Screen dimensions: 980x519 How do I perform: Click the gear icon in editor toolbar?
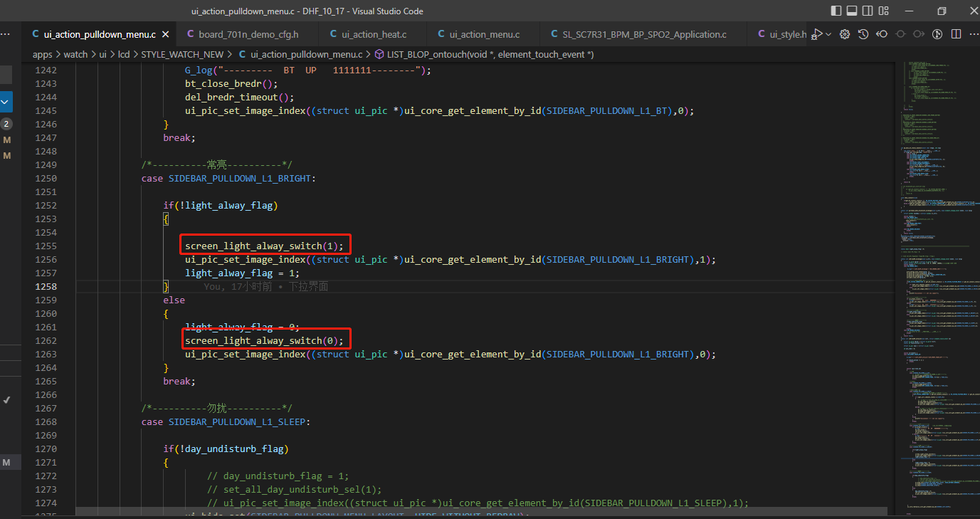pos(845,34)
